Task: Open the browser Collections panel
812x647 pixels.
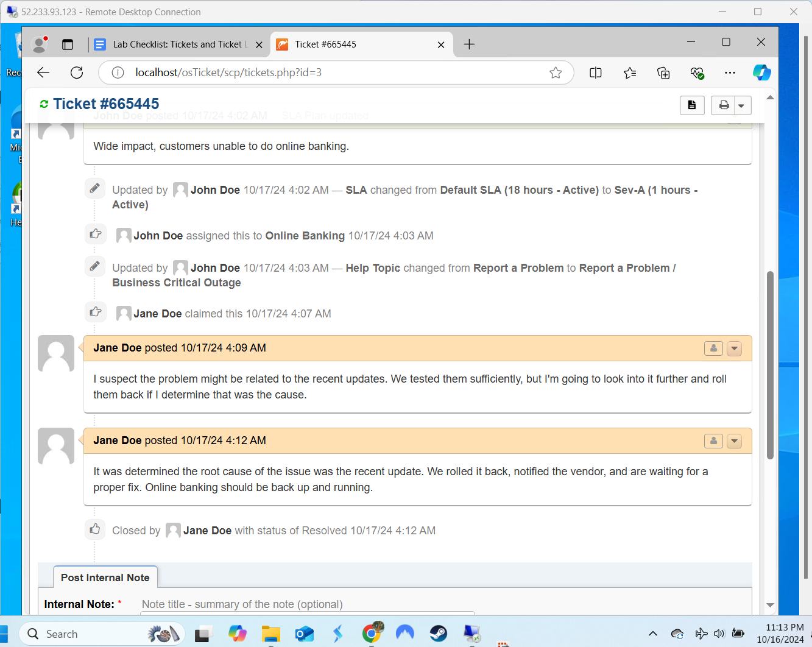Action: click(x=663, y=73)
